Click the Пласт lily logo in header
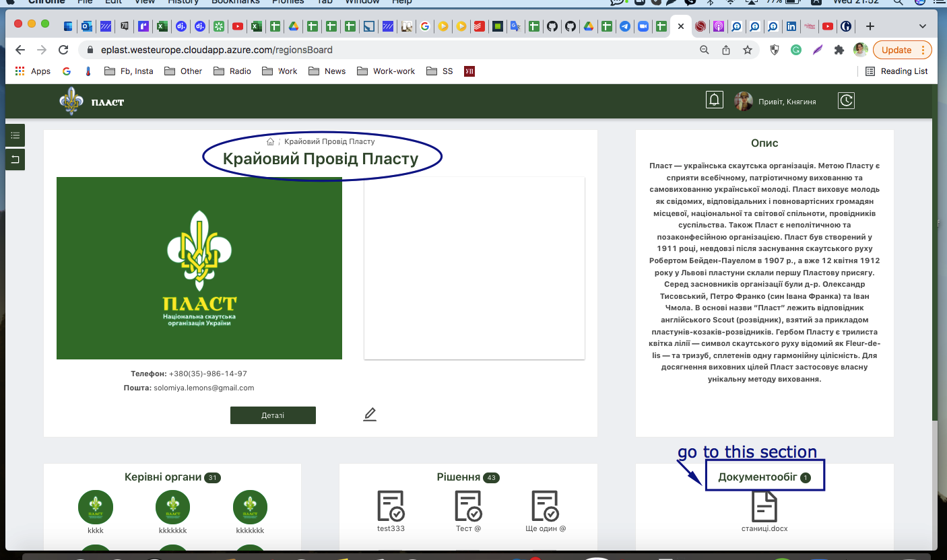This screenshot has height=560, width=947. [x=71, y=101]
